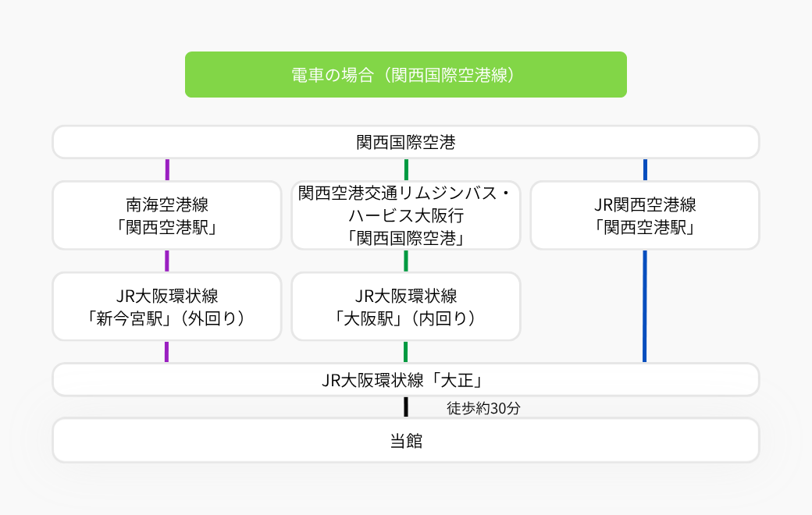Click the 関西空港交通リムジンバス・ハービス大阪行 box

pos(405,215)
